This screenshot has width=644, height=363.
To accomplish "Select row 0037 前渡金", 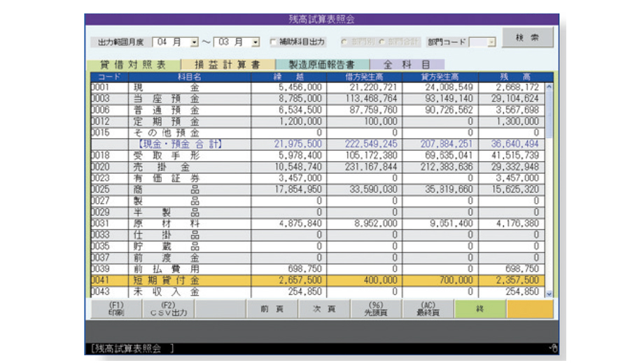I will (318, 258).
